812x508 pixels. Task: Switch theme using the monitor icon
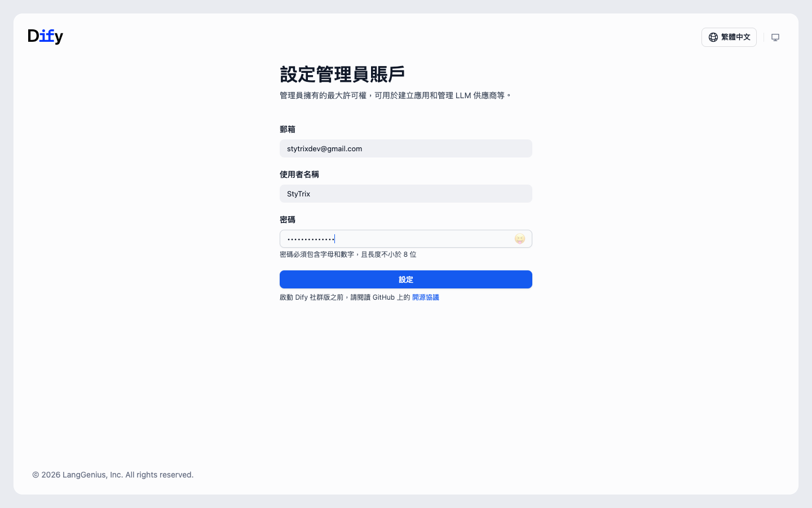[x=775, y=37]
